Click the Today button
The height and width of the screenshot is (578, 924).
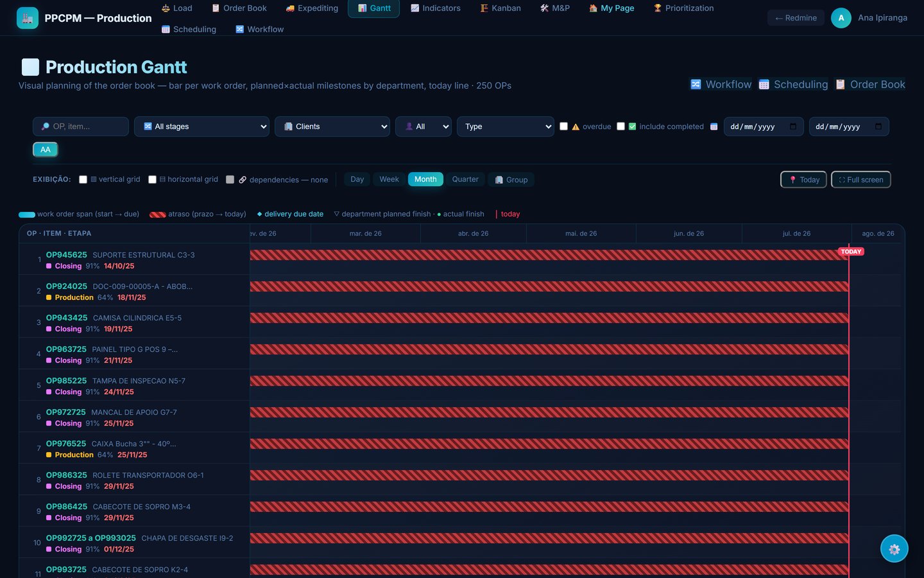click(803, 180)
